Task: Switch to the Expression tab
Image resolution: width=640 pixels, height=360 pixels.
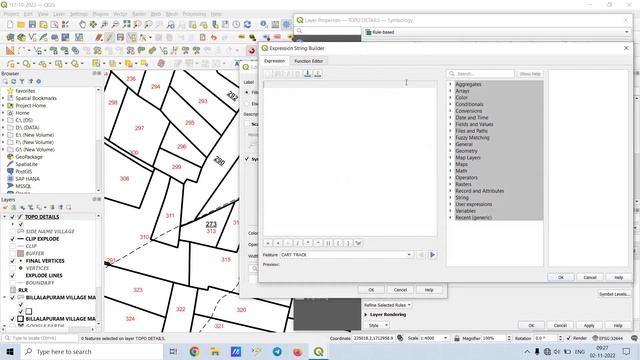Action: pyautogui.click(x=274, y=61)
